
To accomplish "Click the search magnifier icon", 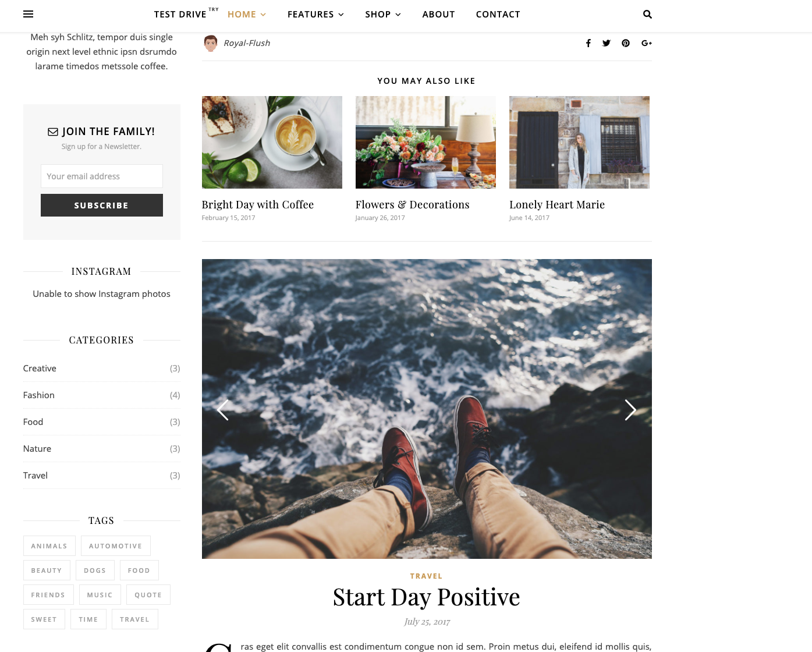I will (647, 14).
